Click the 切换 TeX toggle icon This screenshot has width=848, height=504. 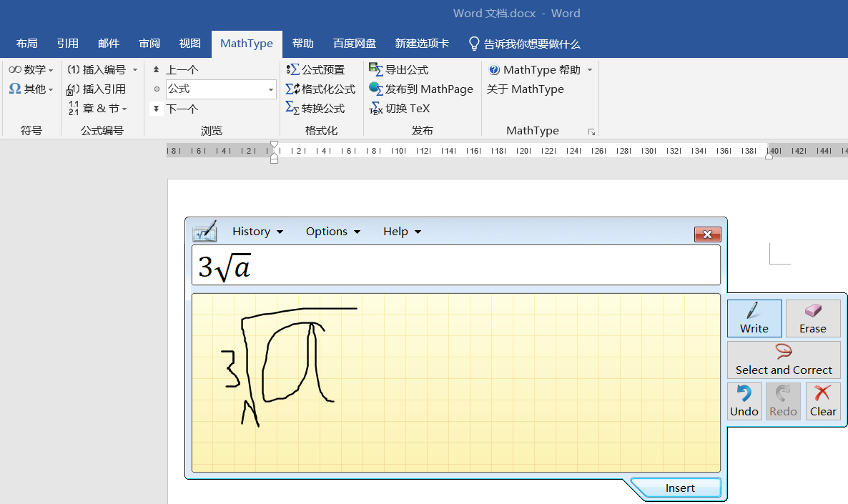tap(398, 108)
